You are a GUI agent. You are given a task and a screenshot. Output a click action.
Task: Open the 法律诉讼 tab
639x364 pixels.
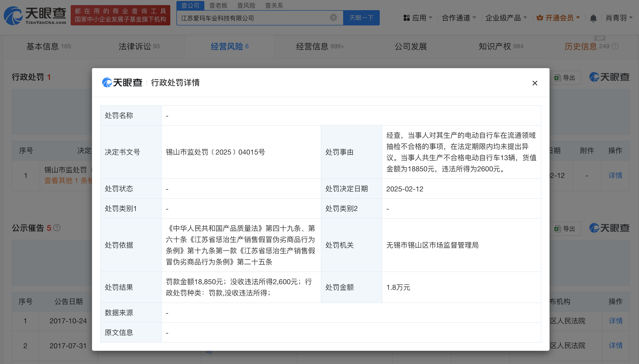[x=139, y=46]
